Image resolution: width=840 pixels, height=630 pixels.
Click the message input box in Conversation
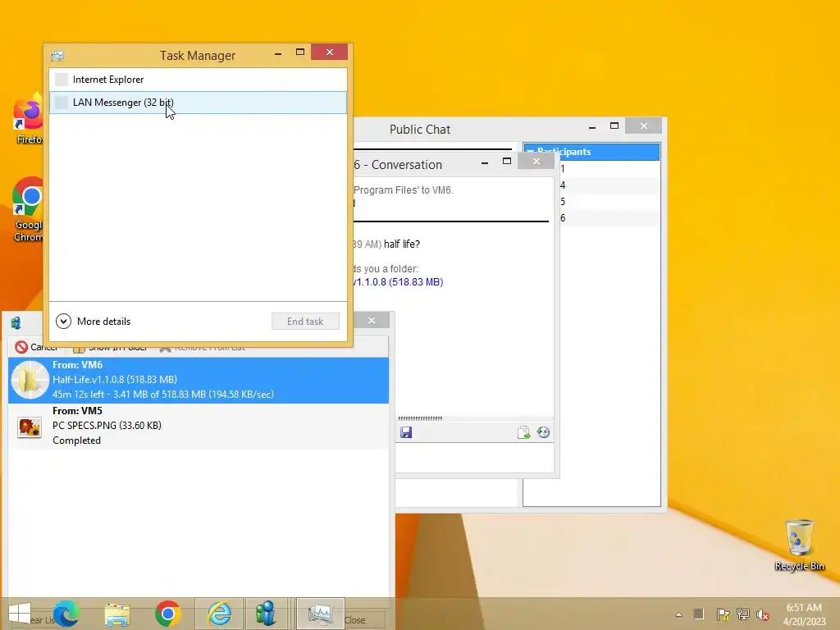point(475,458)
